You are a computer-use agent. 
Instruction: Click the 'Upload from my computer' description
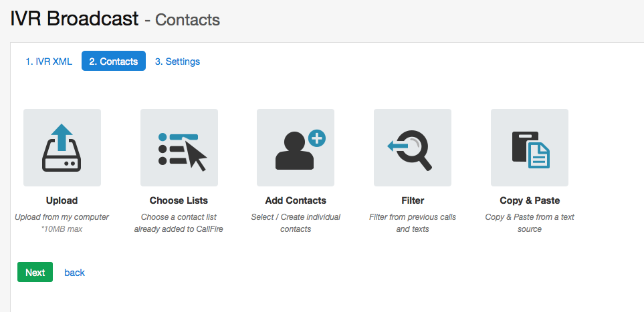point(62,216)
